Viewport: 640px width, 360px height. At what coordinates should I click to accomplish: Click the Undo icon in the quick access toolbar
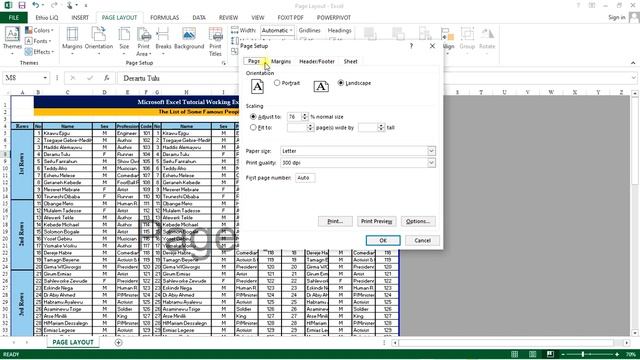(x=36, y=5)
